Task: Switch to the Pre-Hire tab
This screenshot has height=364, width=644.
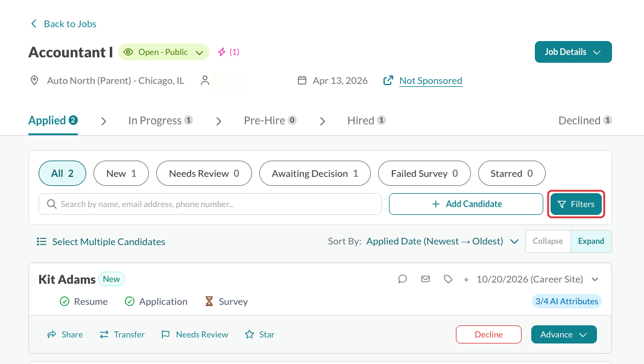Action: point(270,121)
